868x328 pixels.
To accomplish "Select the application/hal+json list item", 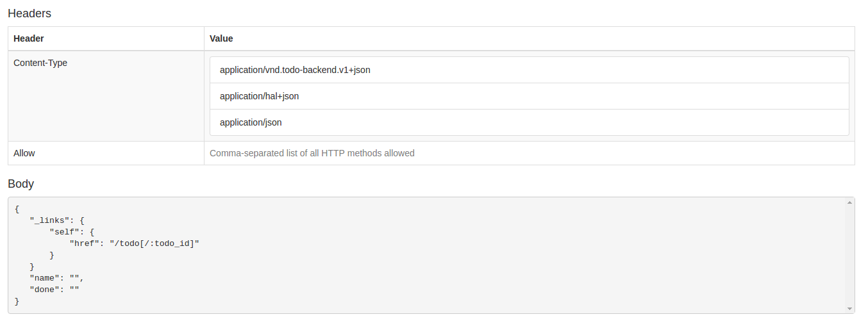I will pyautogui.click(x=529, y=96).
